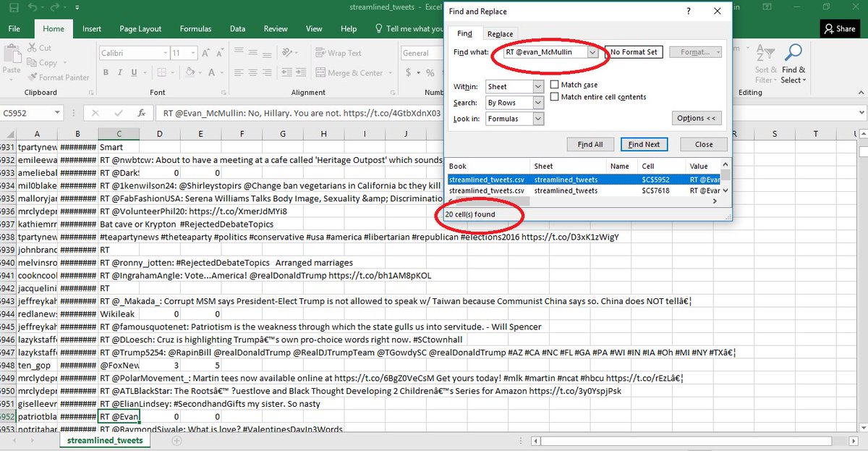Open the Within dropdown
Screen dimensions: 868x451
click(538, 87)
